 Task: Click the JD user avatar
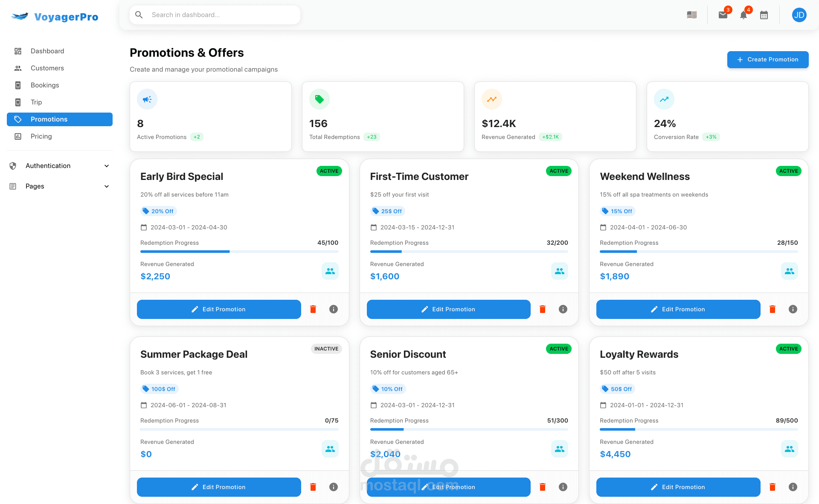click(x=799, y=15)
